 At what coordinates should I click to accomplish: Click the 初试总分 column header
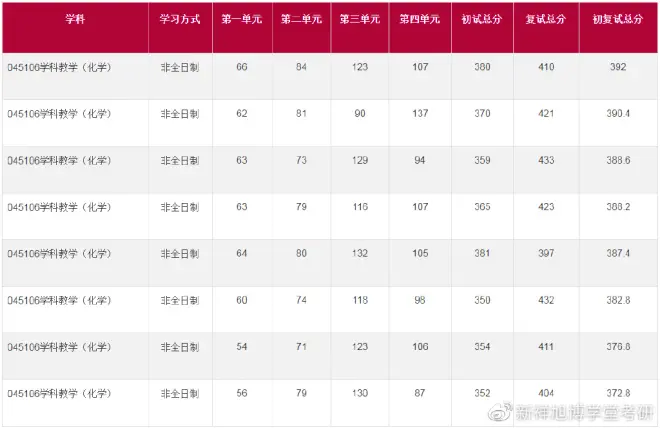pos(482,20)
